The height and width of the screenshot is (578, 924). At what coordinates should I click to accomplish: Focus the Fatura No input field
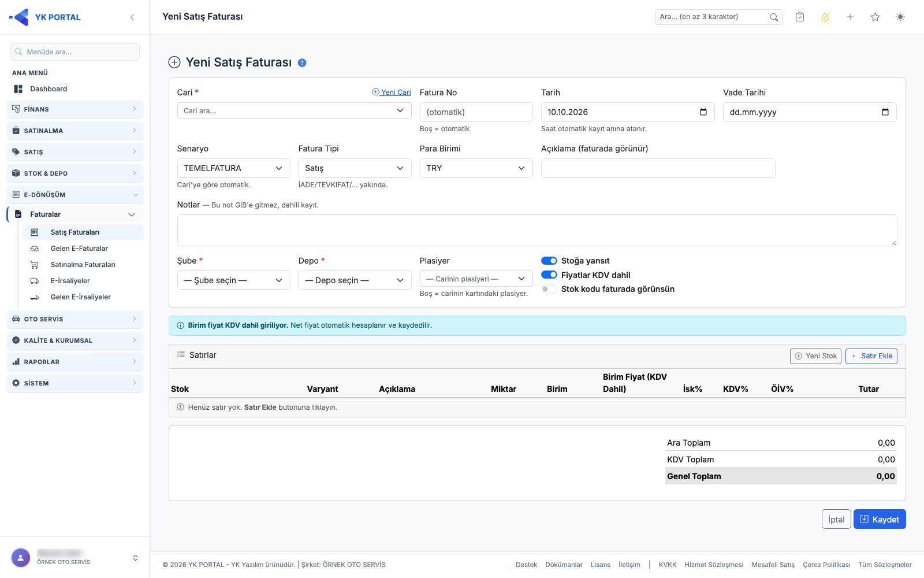pos(476,112)
